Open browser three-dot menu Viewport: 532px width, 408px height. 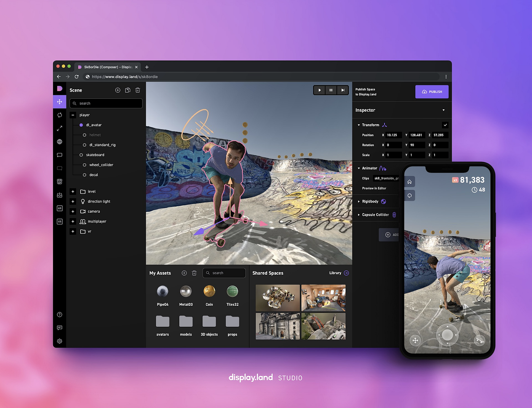446,77
